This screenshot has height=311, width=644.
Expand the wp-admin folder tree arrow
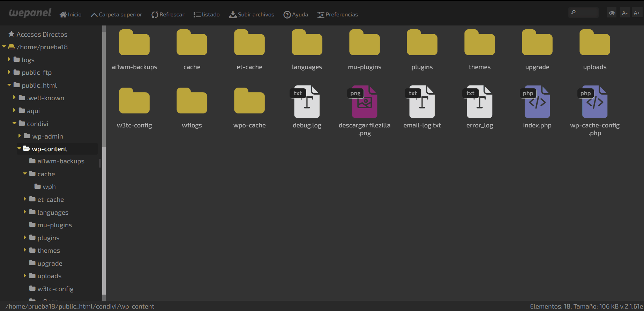tap(20, 136)
